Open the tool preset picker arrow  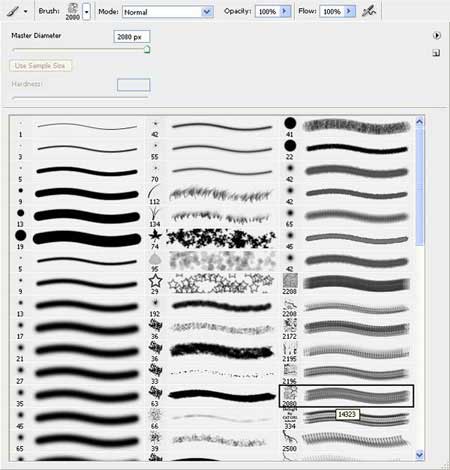pos(26,12)
